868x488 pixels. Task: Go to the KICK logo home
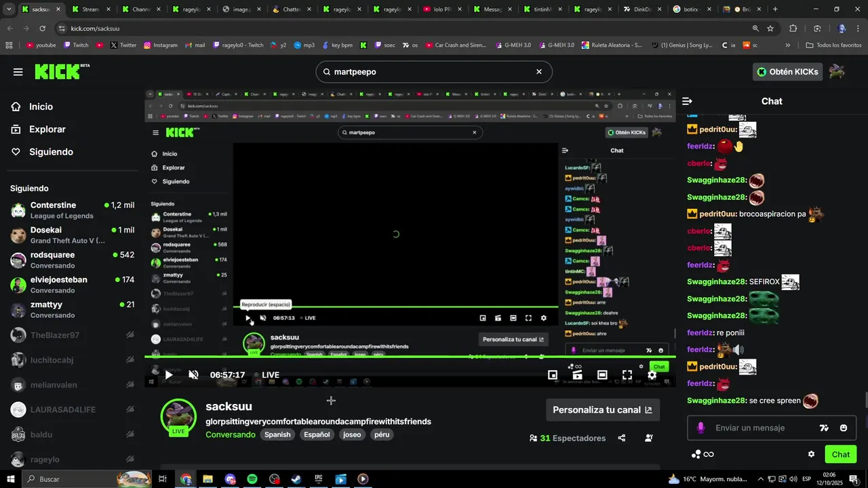coord(62,72)
